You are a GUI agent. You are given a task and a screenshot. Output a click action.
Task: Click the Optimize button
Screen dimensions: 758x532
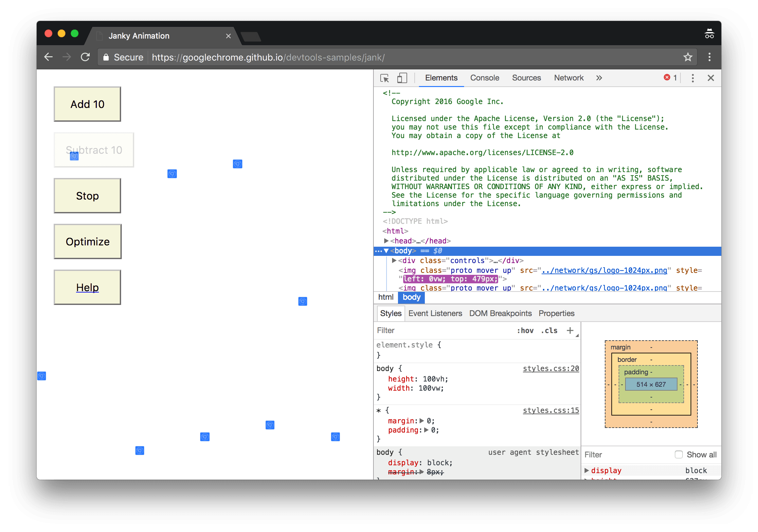click(x=88, y=241)
